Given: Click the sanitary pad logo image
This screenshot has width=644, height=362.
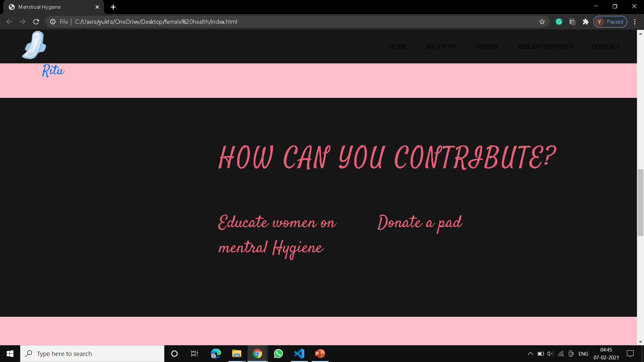Looking at the screenshot, I should click(34, 45).
